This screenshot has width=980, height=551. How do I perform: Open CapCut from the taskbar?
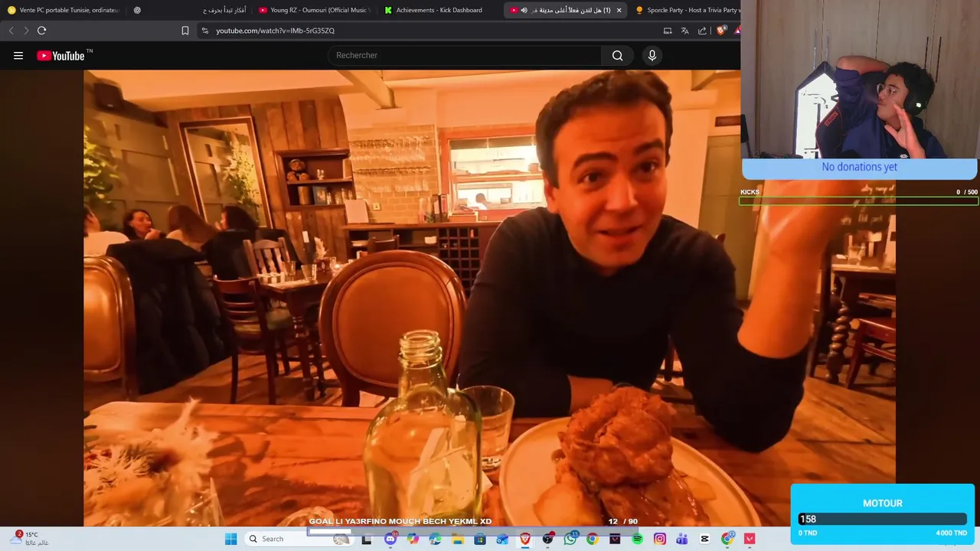point(704,539)
